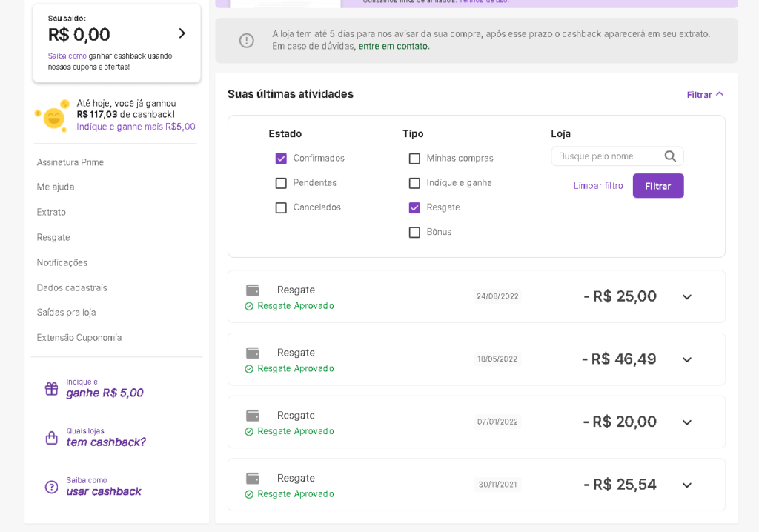Tick the Bônus type checkbox
Image resolution: width=759 pixels, height=532 pixels.
coord(414,233)
